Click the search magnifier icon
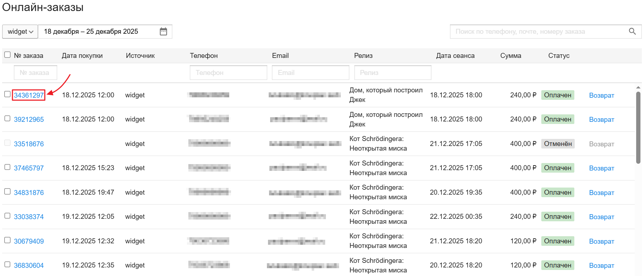 point(632,32)
